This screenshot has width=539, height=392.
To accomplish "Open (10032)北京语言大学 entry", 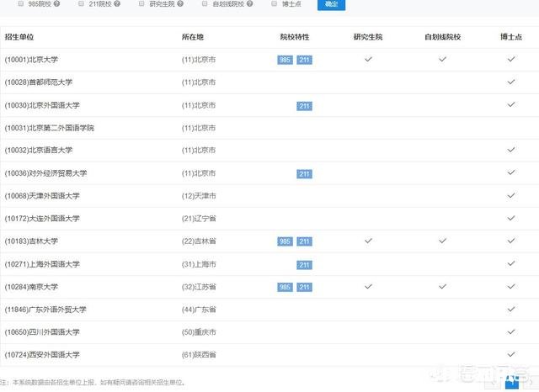I will 39,151.
